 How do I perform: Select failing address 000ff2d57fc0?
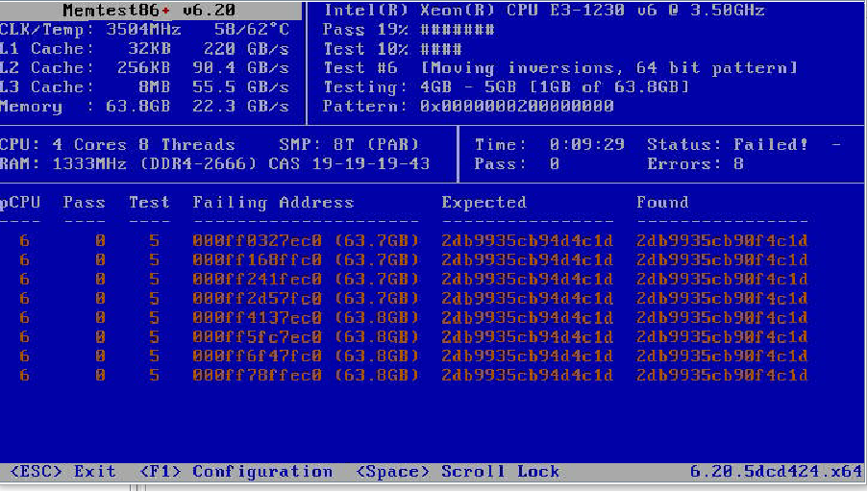click(x=258, y=298)
